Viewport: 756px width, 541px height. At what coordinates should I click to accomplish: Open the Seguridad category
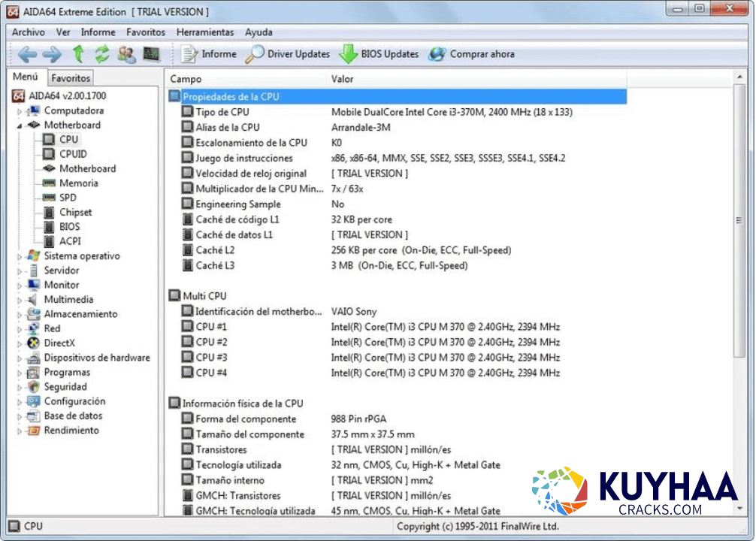click(65, 386)
